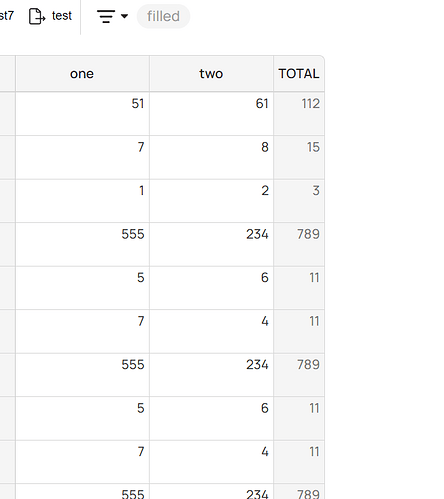Image resolution: width=444 pixels, height=499 pixels.
Task: Click the st7 label in toolbar
Action: [7, 16]
